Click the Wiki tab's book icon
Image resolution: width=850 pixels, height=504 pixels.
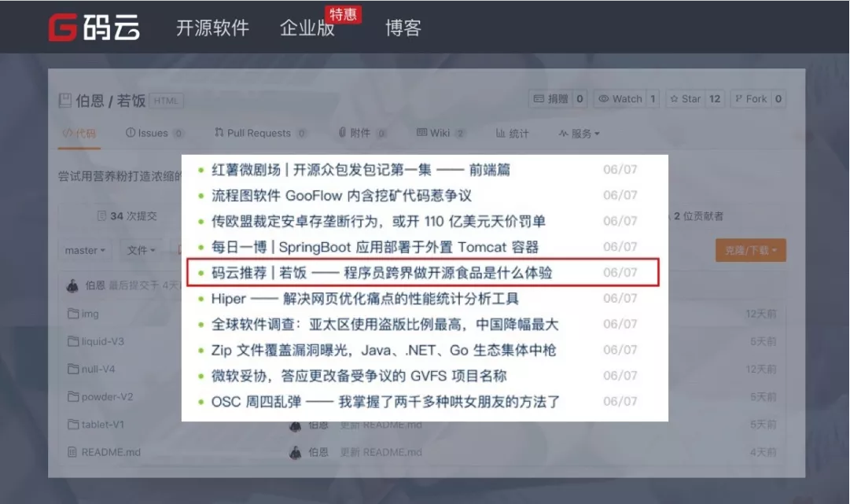tap(421, 133)
